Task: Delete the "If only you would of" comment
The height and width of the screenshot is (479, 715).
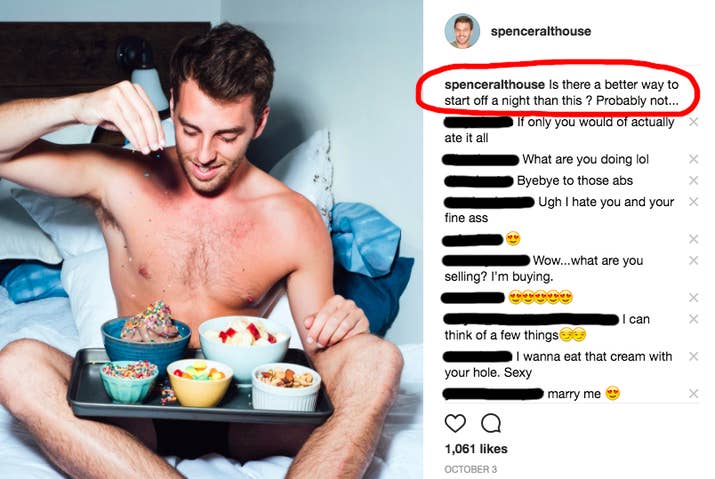Action: coord(694,122)
